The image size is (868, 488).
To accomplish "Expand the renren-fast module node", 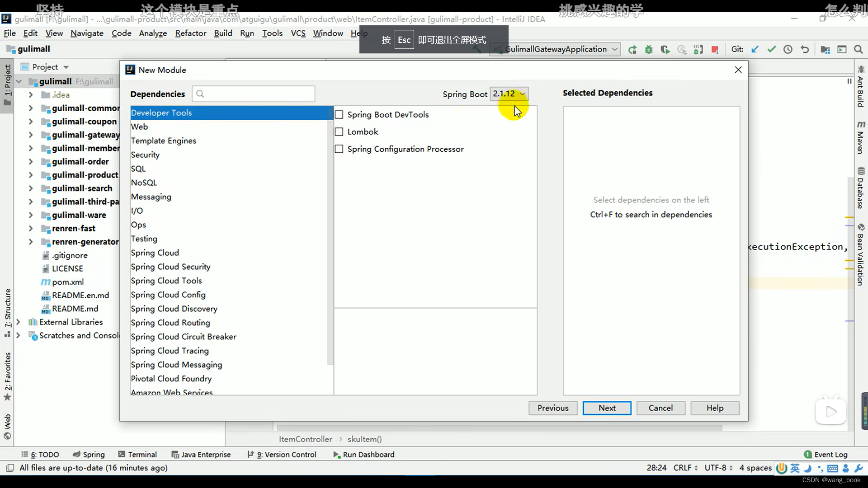I will coord(31,229).
